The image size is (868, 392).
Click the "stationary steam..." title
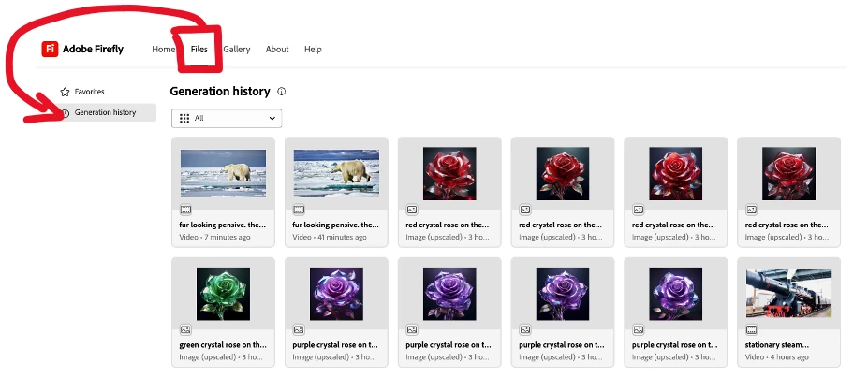(777, 345)
